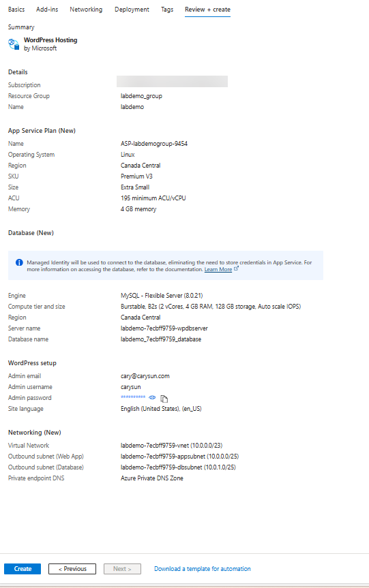This screenshot has height=588, width=369.
Task: Click the WordPress Hosting title text
Action: point(50,40)
